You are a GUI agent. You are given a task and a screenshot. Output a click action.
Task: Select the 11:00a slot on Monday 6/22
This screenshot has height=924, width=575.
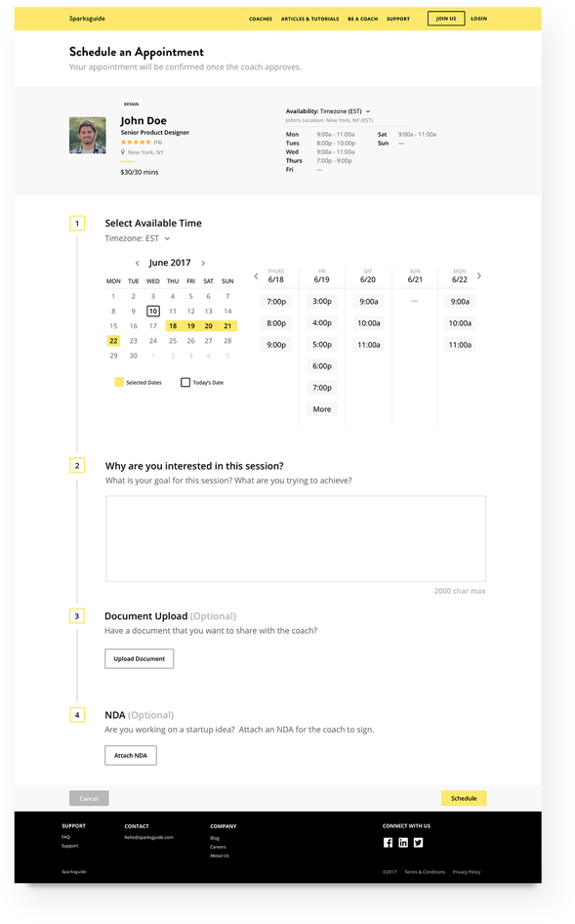click(x=460, y=345)
